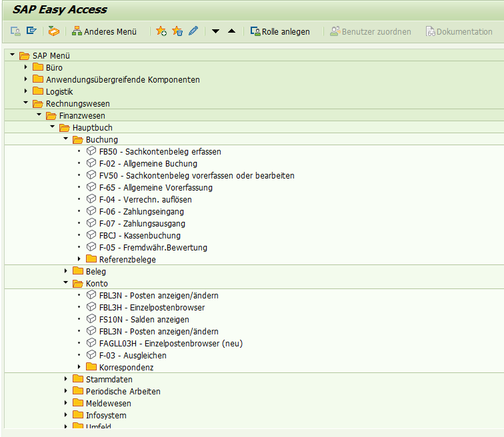Expand the Korrespondenz folder
The width and height of the screenshot is (504, 437).
point(79,366)
